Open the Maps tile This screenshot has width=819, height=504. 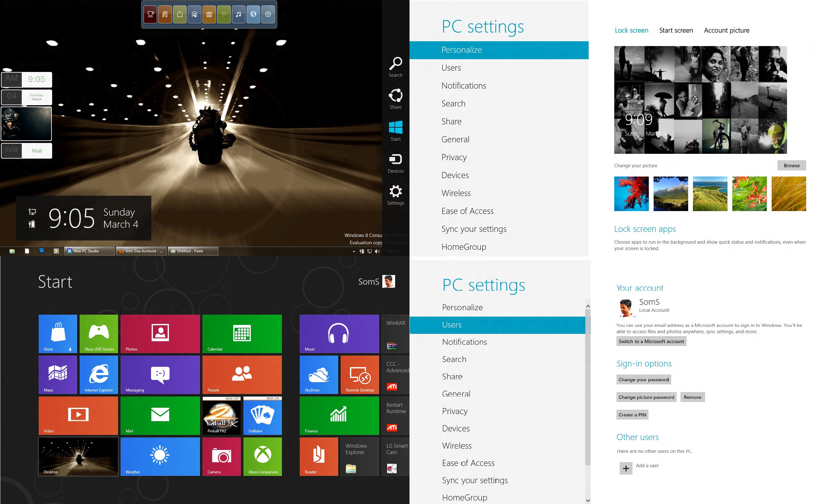click(58, 375)
